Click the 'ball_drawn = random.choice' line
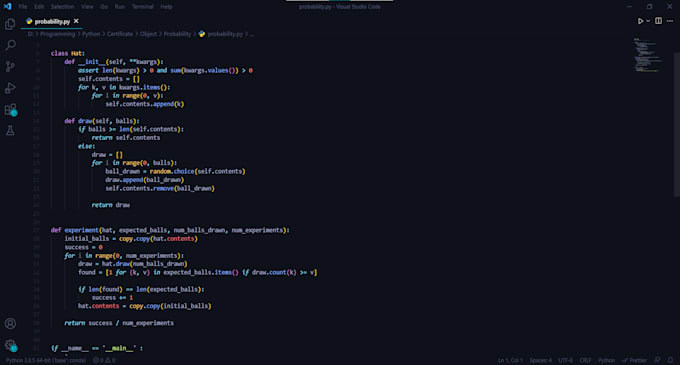 [x=175, y=171]
